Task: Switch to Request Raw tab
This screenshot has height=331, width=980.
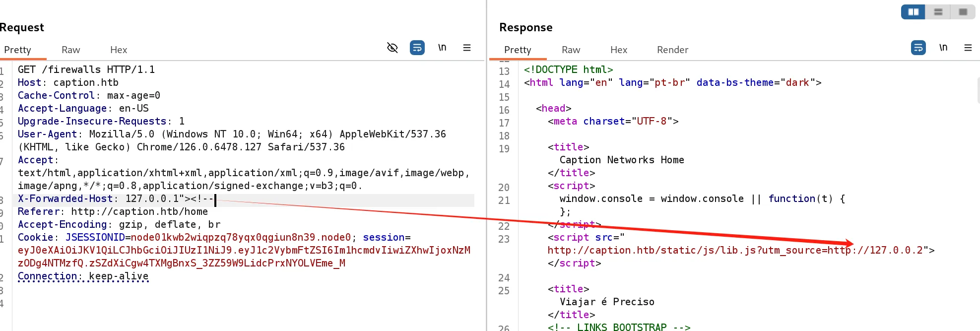Action: tap(70, 50)
